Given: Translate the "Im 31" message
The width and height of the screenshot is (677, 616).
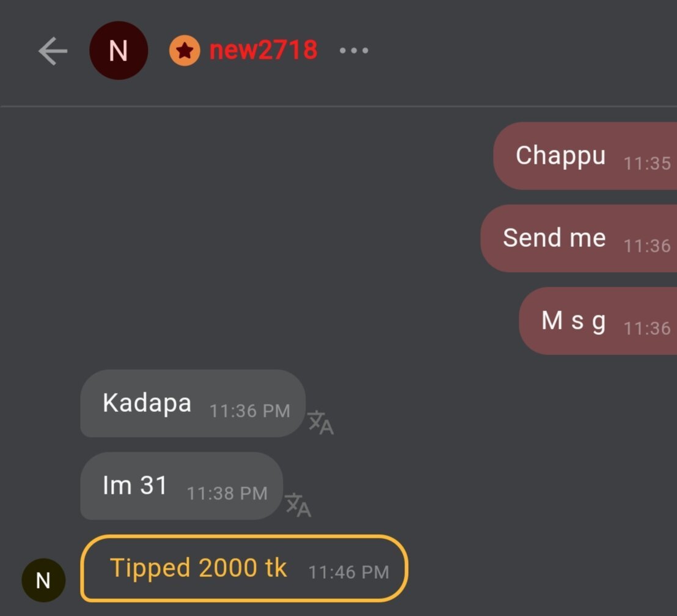Looking at the screenshot, I should pyautogui.click(x=298, y=505).
